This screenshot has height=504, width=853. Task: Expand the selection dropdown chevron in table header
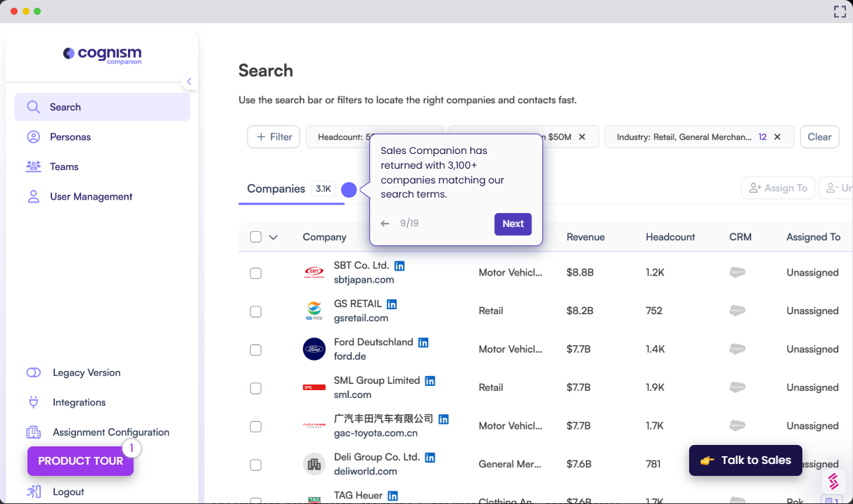coord(274,238)
